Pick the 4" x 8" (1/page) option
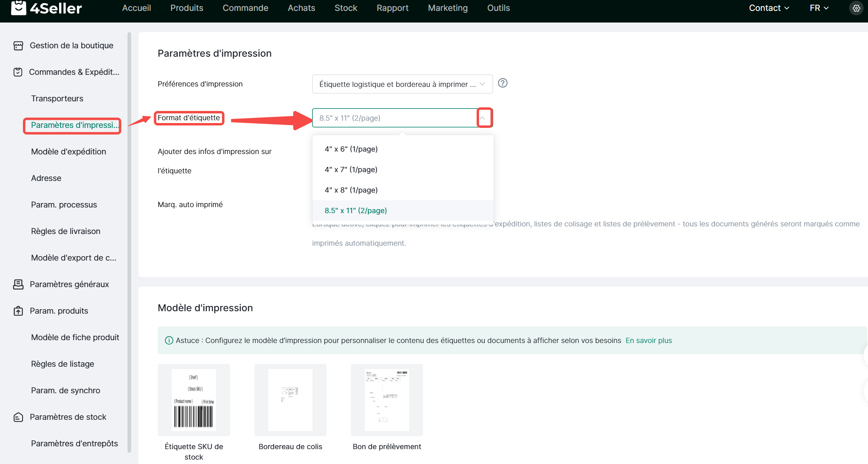The image size is (868, 464). pyautogui.click(x=351, y=190)
